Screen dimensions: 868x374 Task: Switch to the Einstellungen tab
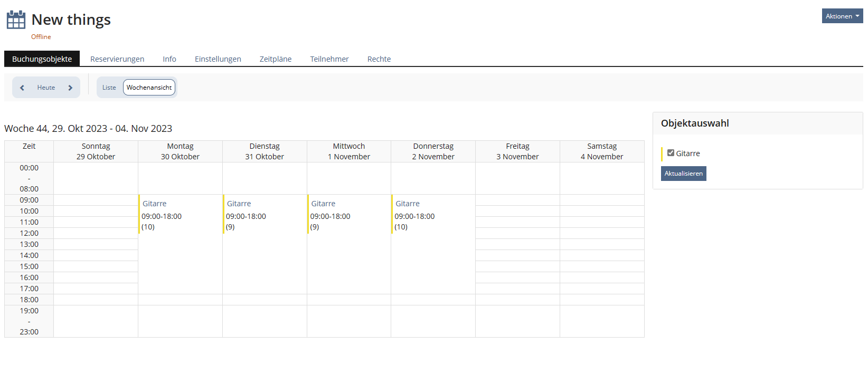point(218,59)
